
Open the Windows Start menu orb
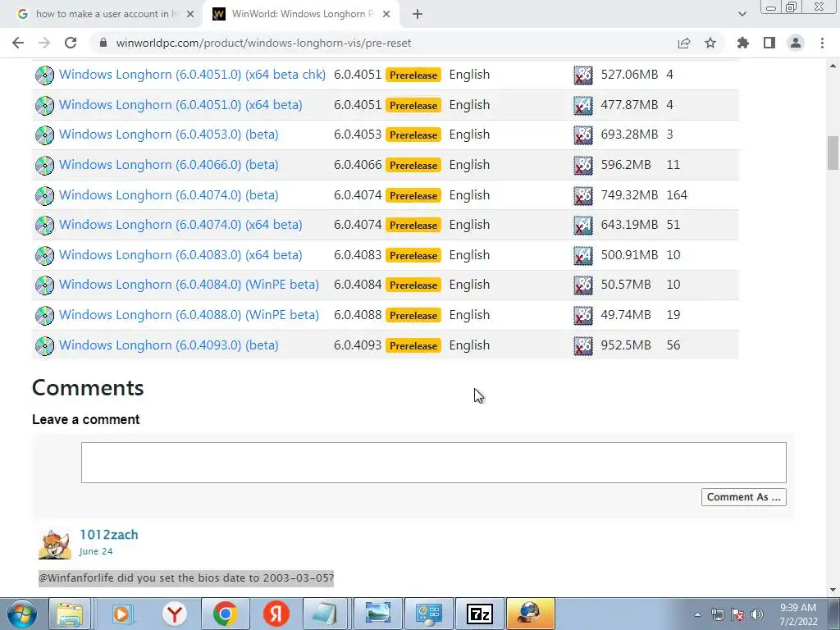point(21,614)
